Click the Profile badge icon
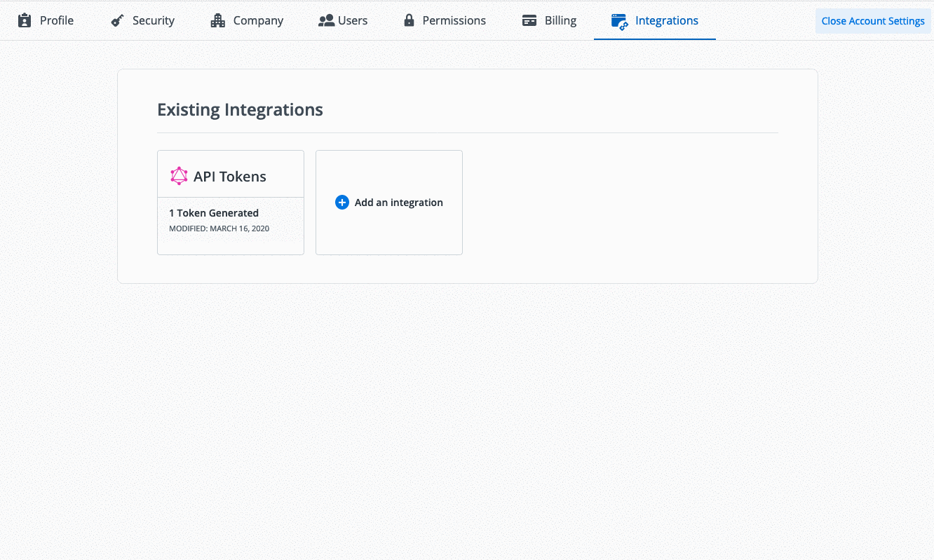Screen dimensions: 934x560 [23, 20]
